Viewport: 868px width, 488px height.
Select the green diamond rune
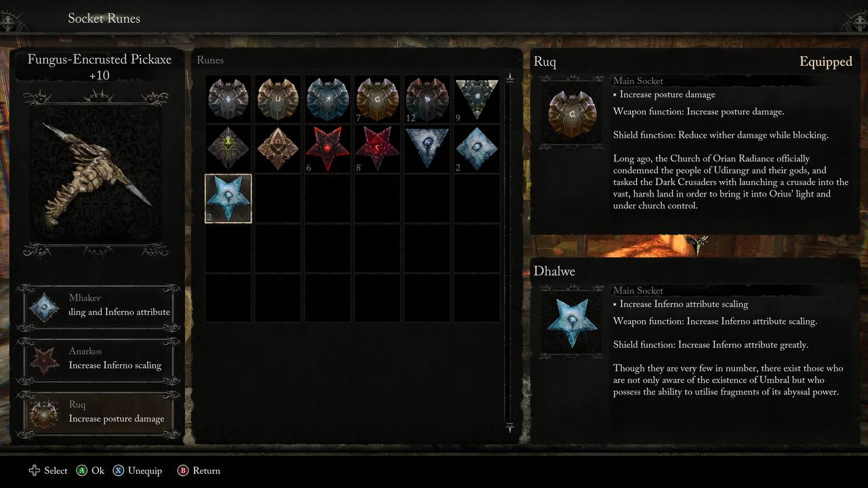click(229, 148)
